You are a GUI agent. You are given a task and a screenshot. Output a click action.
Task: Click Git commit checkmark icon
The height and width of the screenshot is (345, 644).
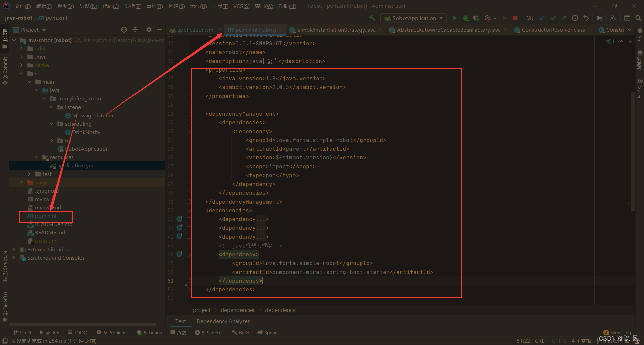(x=553, y=18)
